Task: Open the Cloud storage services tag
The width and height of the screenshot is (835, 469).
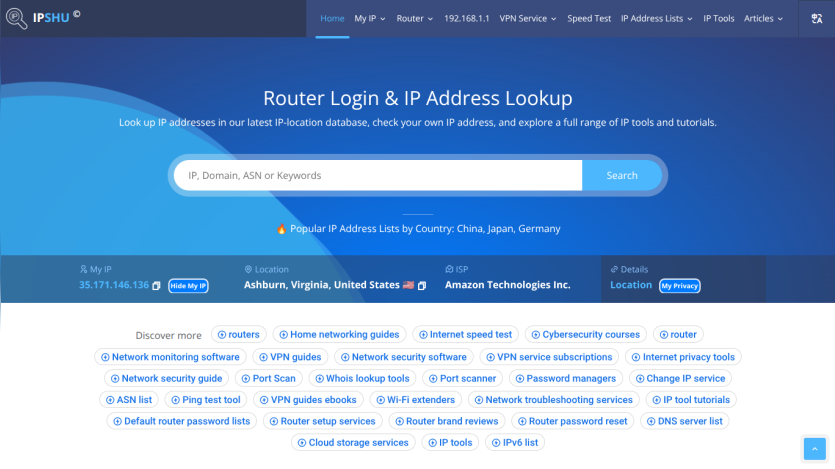Action: [353, 442]
